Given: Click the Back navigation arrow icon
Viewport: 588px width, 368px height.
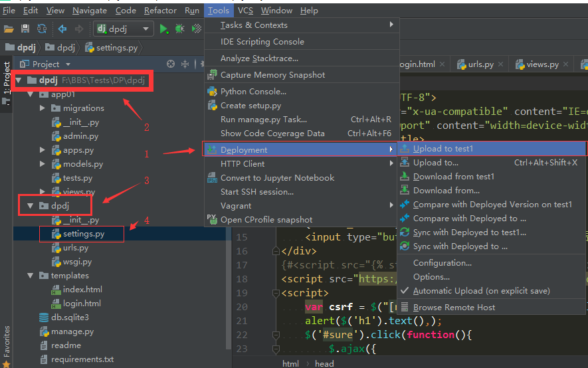Looking at the screenshot, I should [62, 29].
